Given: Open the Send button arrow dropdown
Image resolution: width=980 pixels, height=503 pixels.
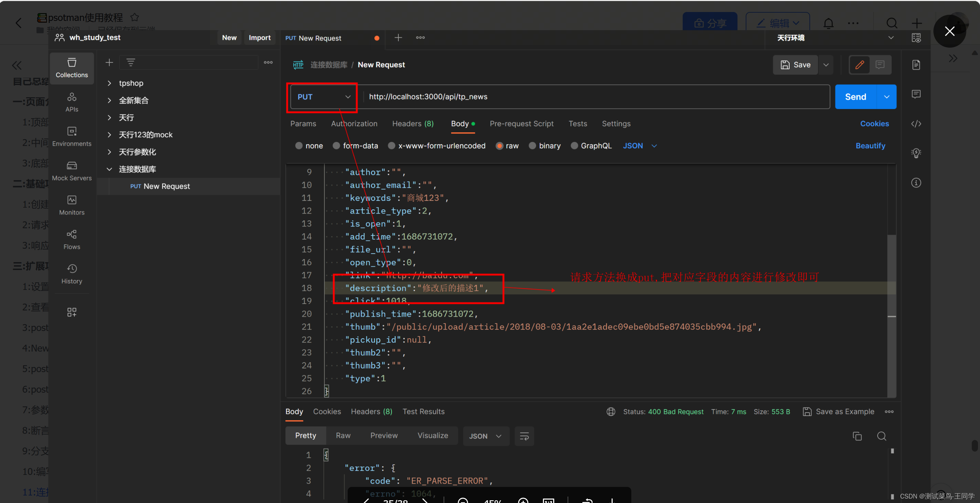Looking at the screenshot, I should [886, 97].
